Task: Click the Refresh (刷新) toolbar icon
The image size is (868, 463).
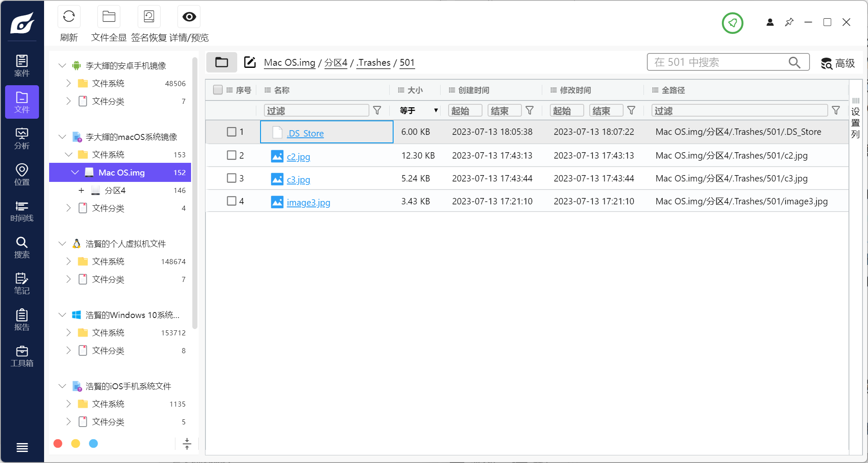Action: [69, 17]
